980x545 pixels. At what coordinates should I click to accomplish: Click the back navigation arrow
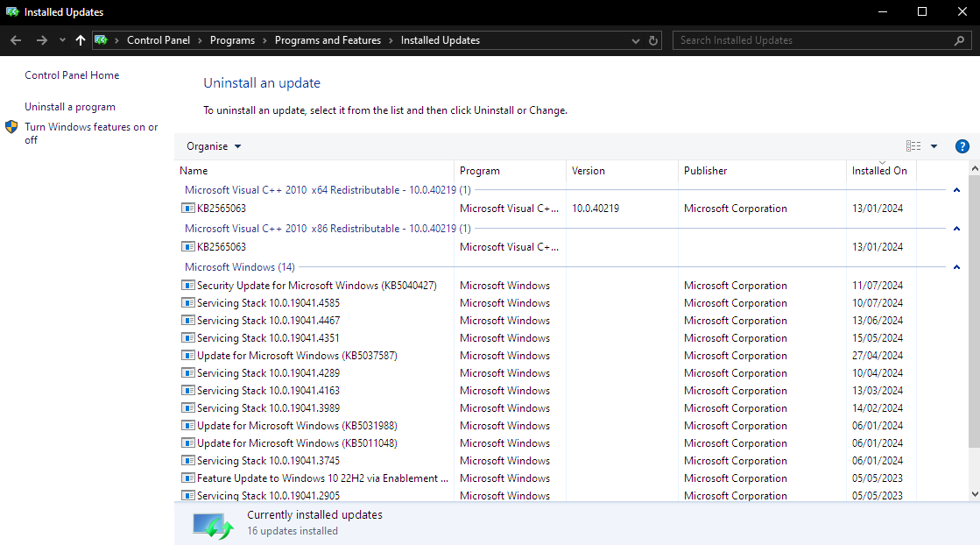[16, 40]
